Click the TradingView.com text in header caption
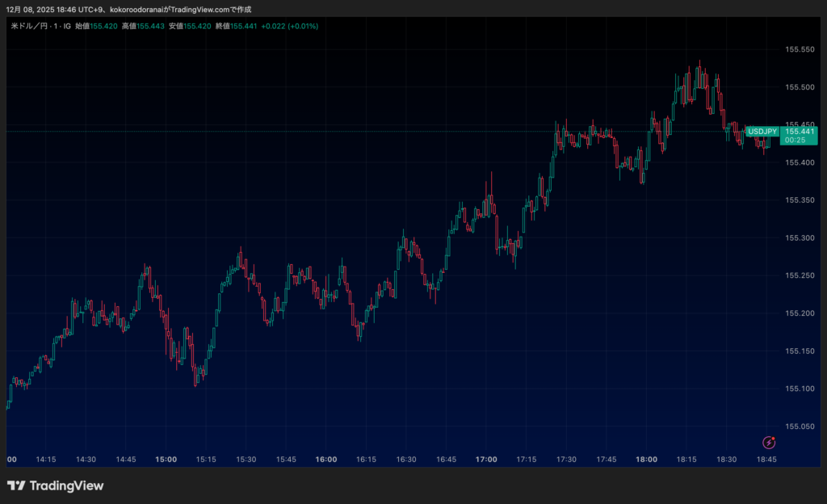The width and height of the screenshot is (827, 504). (204, 9)
